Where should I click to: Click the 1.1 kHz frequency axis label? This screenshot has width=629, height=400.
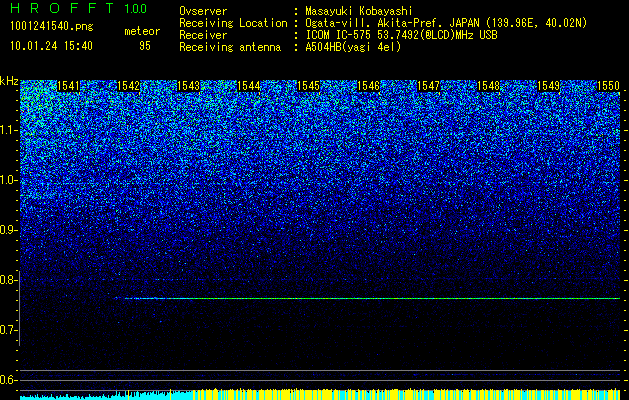point(8,130)
